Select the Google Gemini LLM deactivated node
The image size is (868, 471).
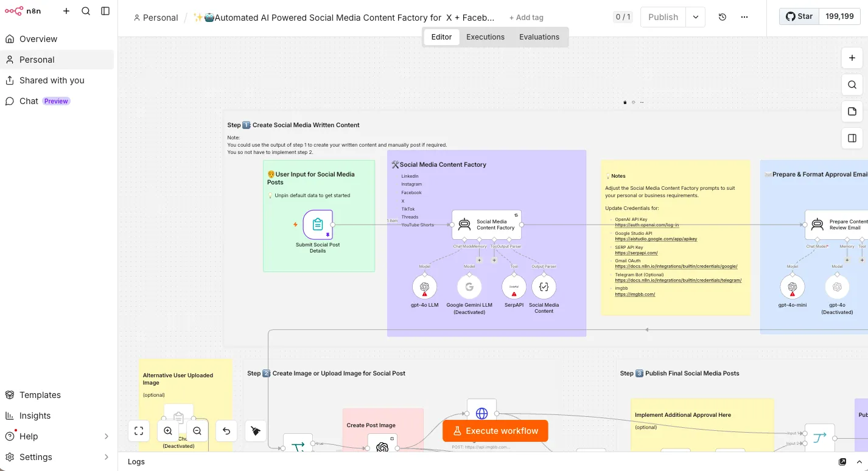pyautogui.click(x=469, y=287)
